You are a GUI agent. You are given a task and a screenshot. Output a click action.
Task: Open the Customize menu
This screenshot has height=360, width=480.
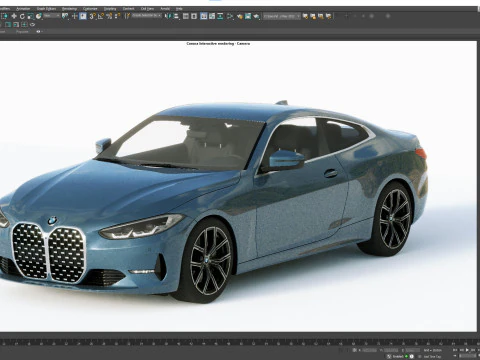pos(90,9)
